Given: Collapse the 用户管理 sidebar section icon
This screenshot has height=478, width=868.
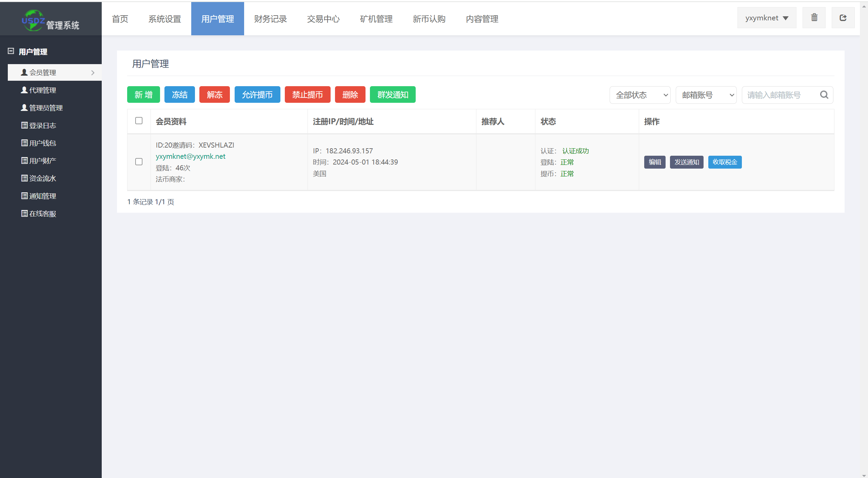Looking at the screenshot, I should pyautogui.click(x=11, y=51).
